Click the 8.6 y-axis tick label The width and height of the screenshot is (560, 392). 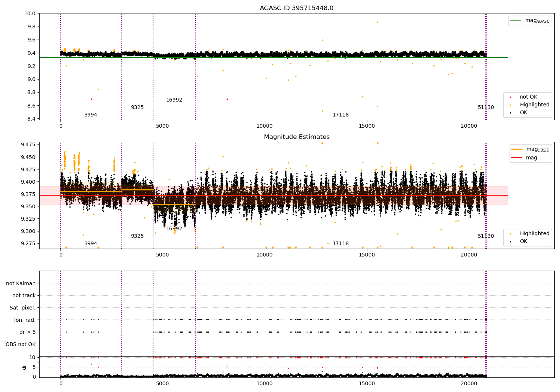(x=31, y=106)
